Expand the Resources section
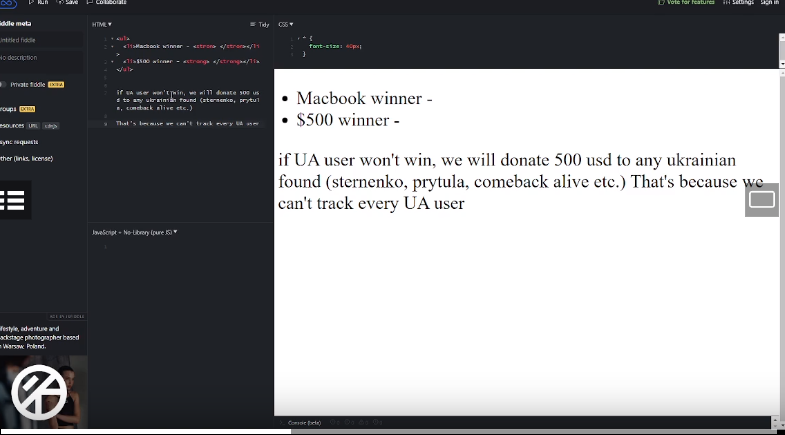The width and height of the screenshot is (785, 435). click(x=12, y=126)
